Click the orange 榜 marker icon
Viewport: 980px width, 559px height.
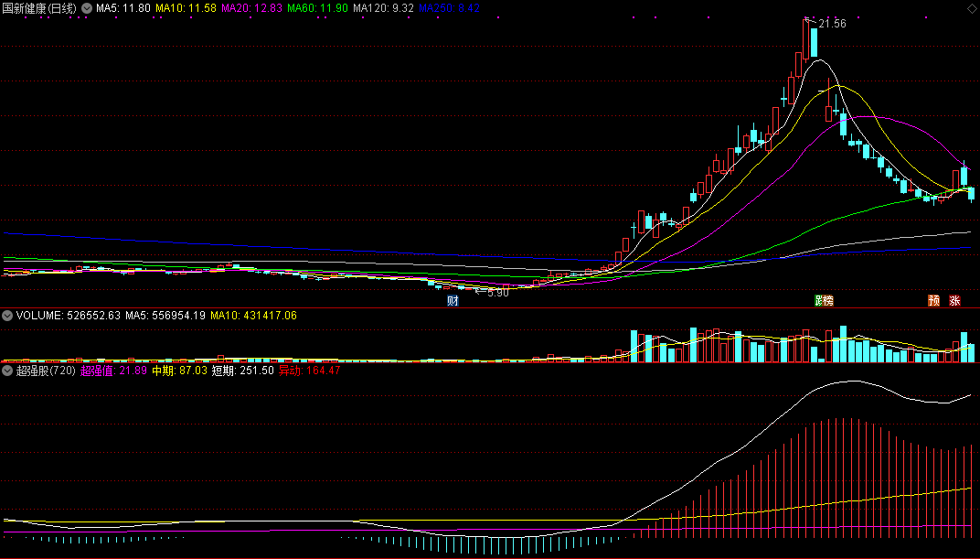tap(829, 301)
